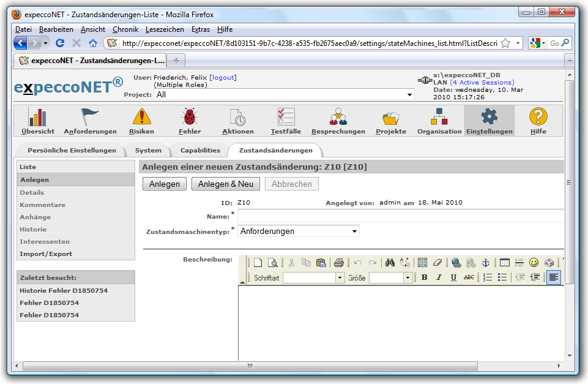588x384 pixels.
Task: Toggle bold formatting in editor
Action: point(424,277)
